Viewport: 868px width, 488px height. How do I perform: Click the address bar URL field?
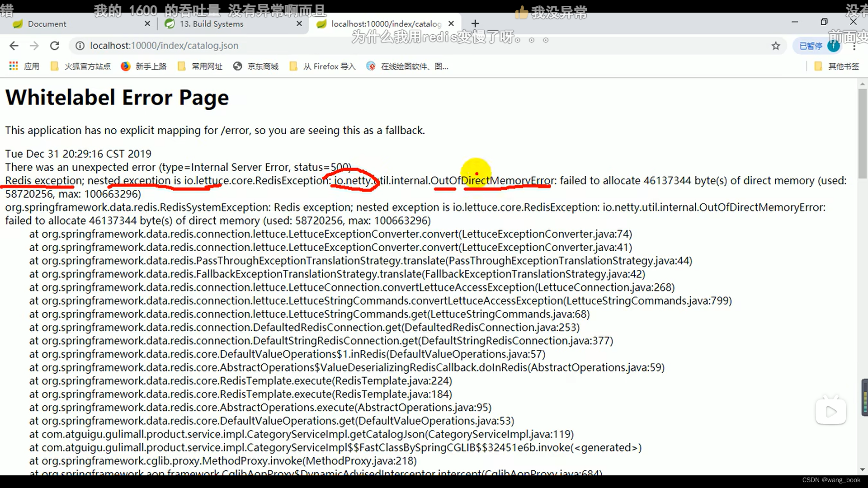(x=425, y=46)
